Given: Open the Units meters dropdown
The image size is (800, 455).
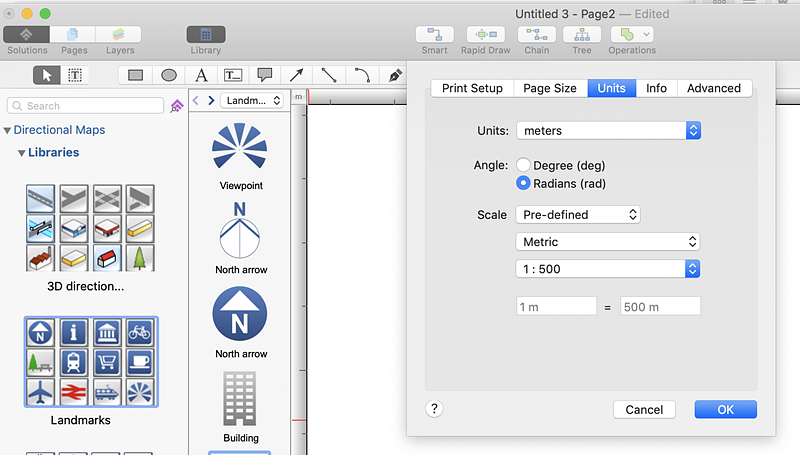Looking at the screenshot, I should [x=609, y=131].
